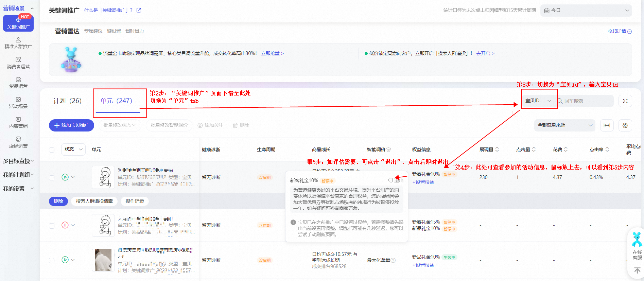The height and width of the screenshot is (281, 644).
Task: Open the 今日 date range dropdown
Action: [x=586, y=11]
